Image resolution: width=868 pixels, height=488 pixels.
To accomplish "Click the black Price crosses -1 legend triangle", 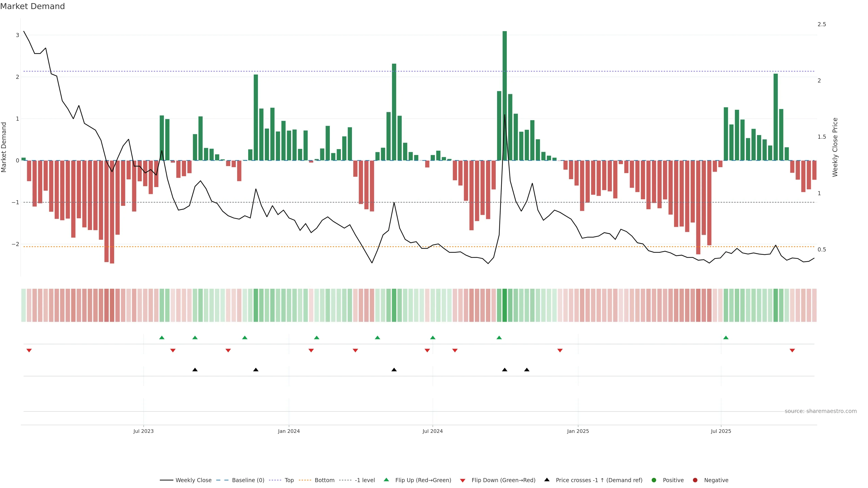I will 547,480.
